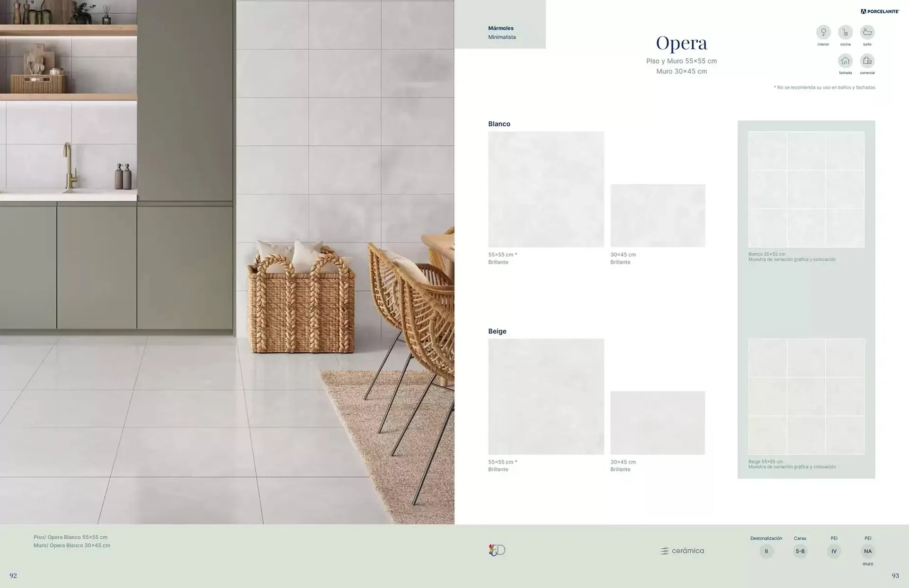Expand the Beige tile section
This screenshot has height=588, width=909.
497,331
